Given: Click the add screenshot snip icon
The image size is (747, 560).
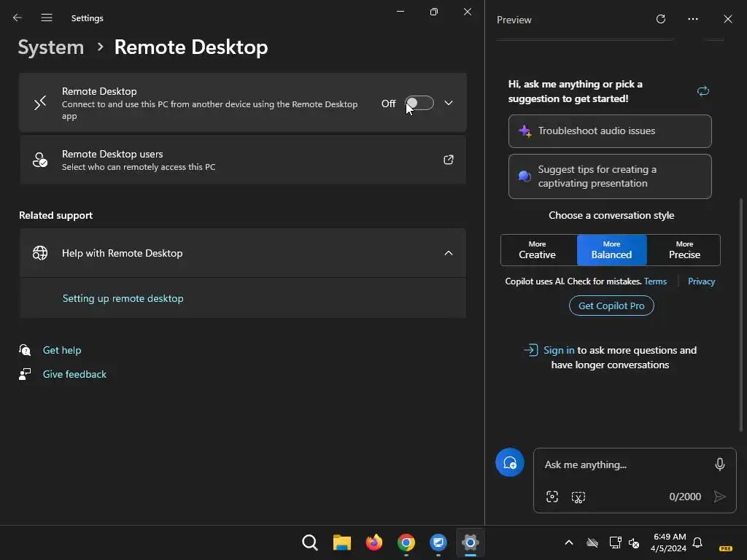Looking at the screenshot, I should pyautogui.click(x=578, y=497).
